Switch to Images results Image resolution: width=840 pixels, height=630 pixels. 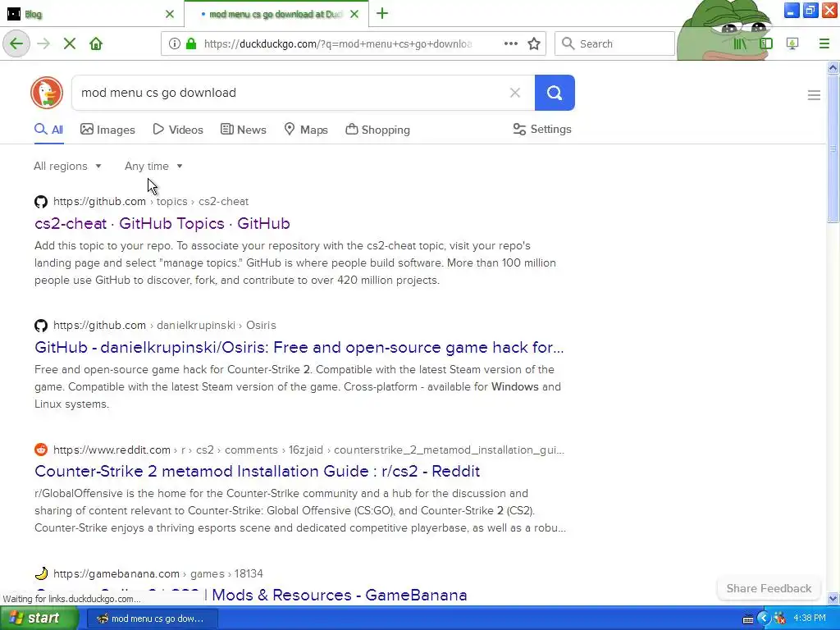coord(107,130)
